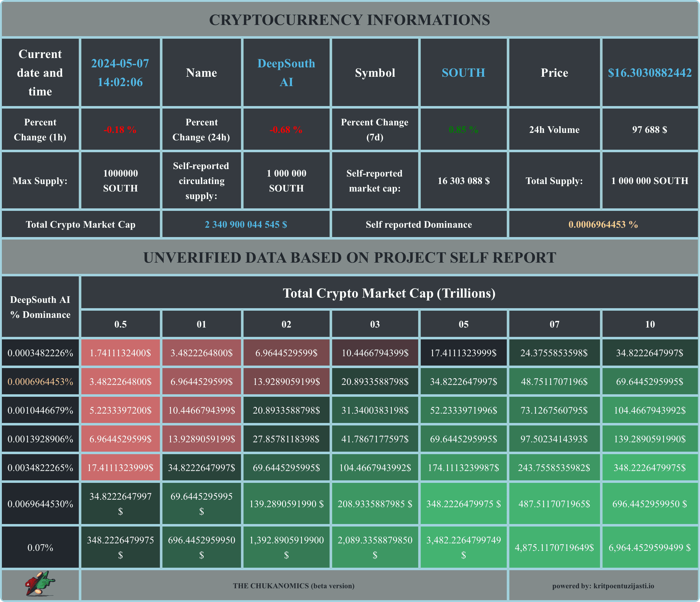Image resolution: width=700 pixels, height=602 pixels.
Task: Click the -0.18 % one-hour change value
Action: [120, 130]
